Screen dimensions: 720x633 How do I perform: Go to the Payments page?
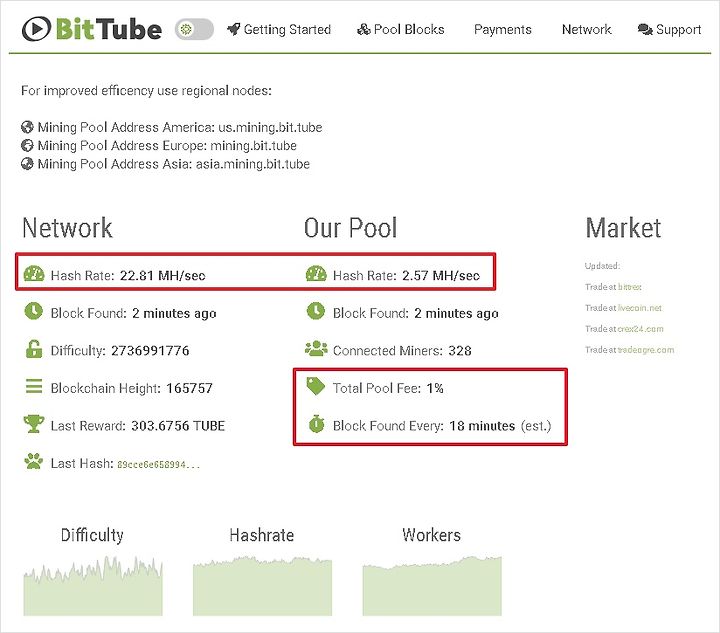point(502,29)
